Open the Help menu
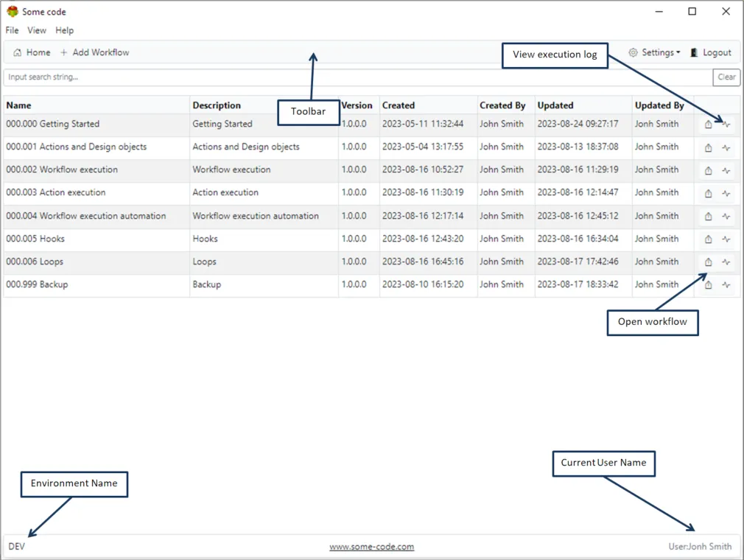 [64, 30]
